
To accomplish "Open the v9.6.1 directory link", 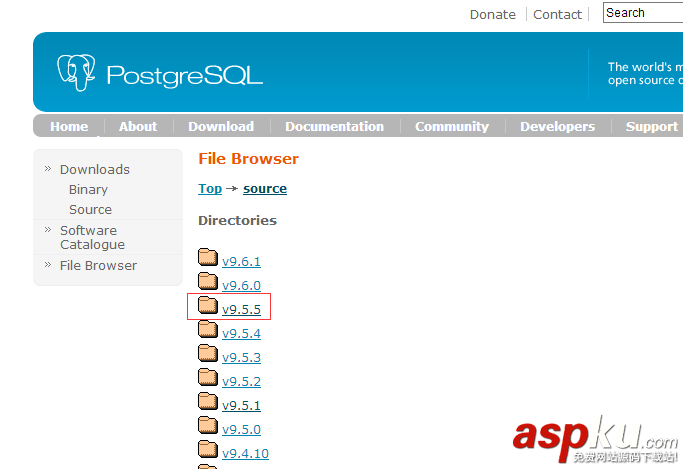I will coord(241,261).
